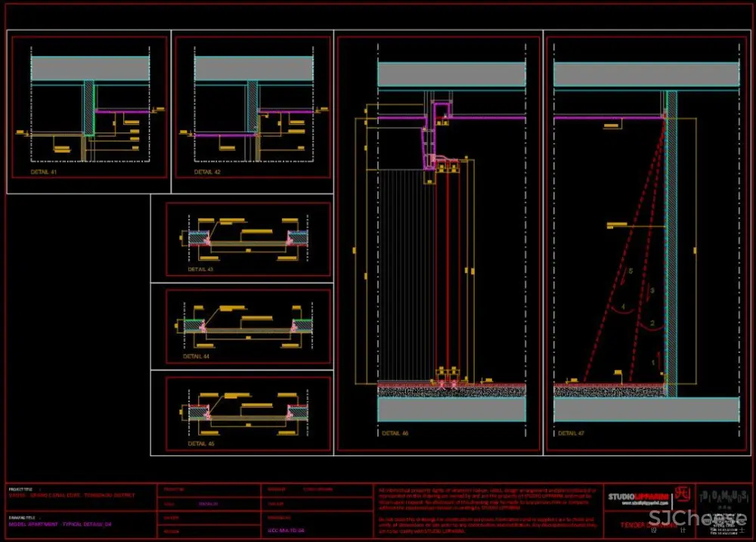Click the magenta drawing title text in title block
The height and width of the screenshot is (542, 756).
60,523
